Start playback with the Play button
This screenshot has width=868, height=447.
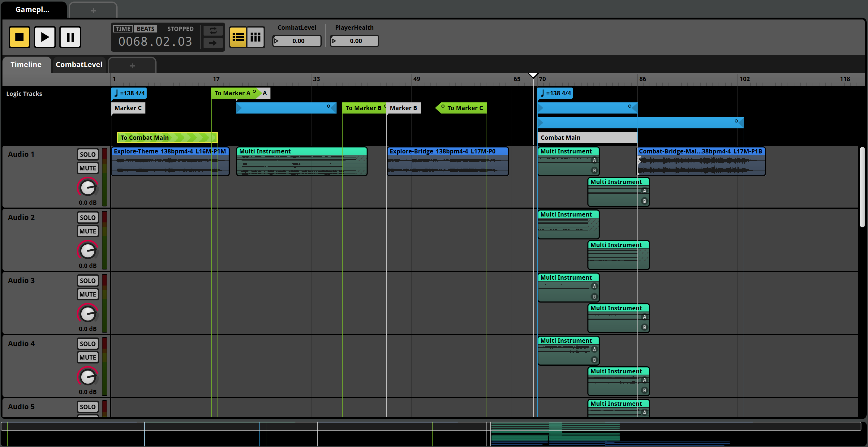[45, 37]
